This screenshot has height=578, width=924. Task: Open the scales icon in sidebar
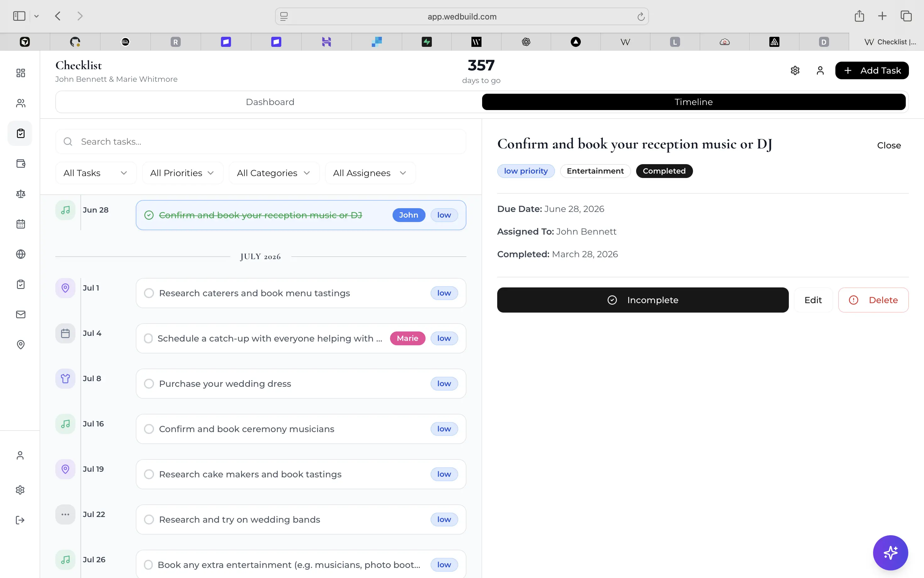pos(21,194)
